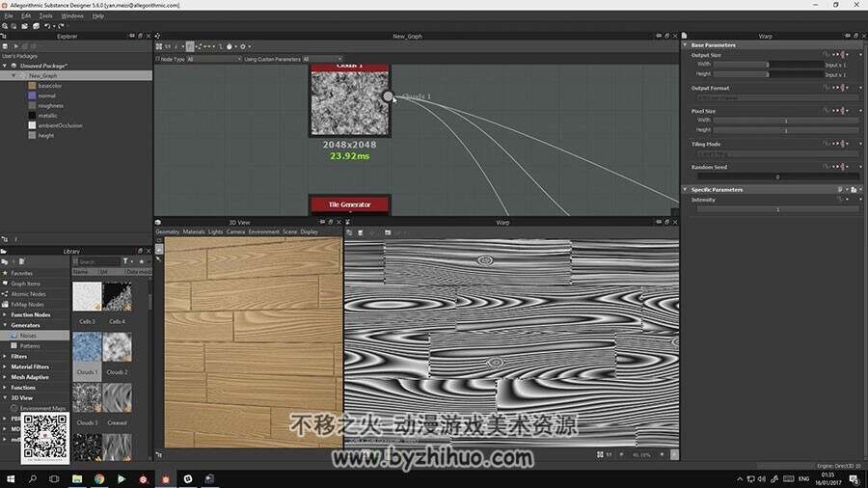Click the save package icon in Explorer toolbar
This screenshot has height=488, width=868.
click(x=5, y=46)
